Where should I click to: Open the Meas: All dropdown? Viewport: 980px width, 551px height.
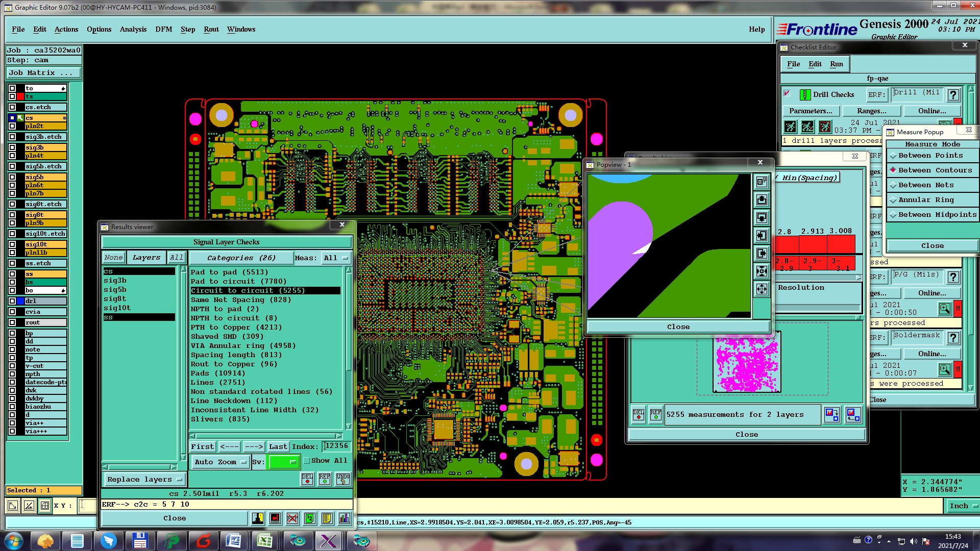[335, 258]
